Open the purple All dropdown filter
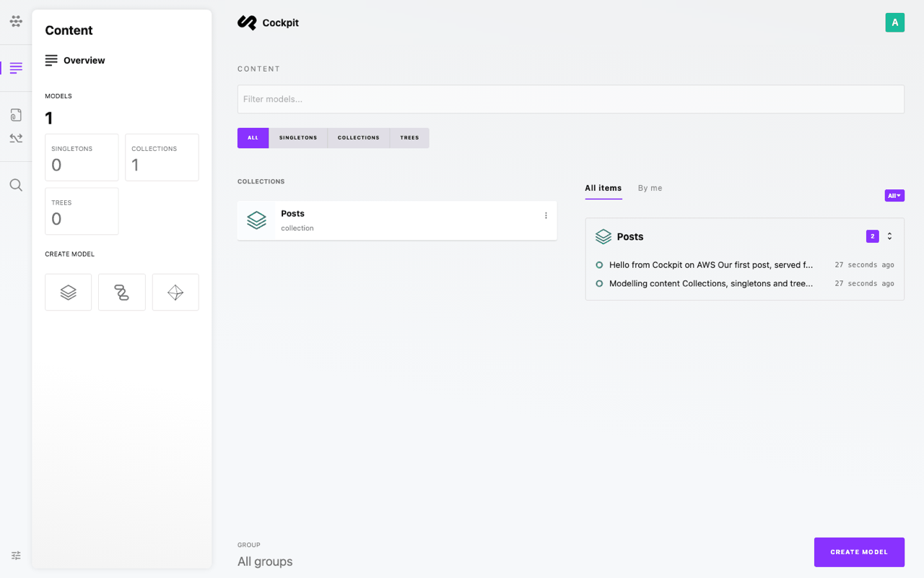 tap(894, 196)
